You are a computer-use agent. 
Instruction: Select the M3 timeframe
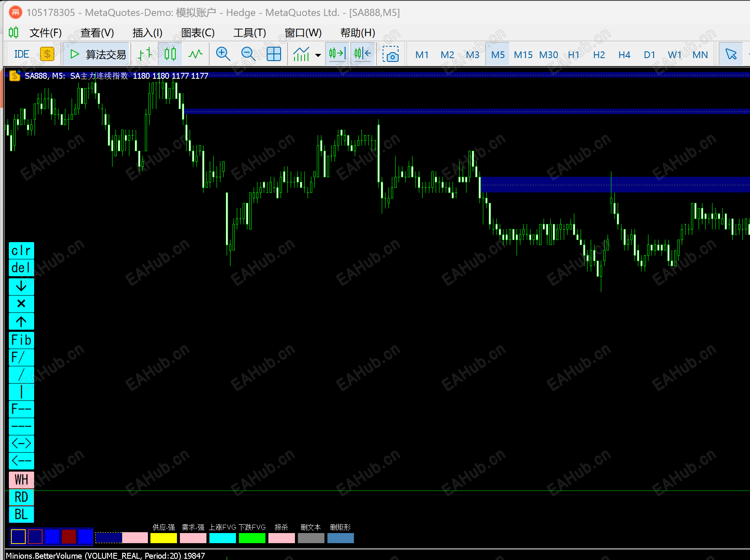(472, 55)
